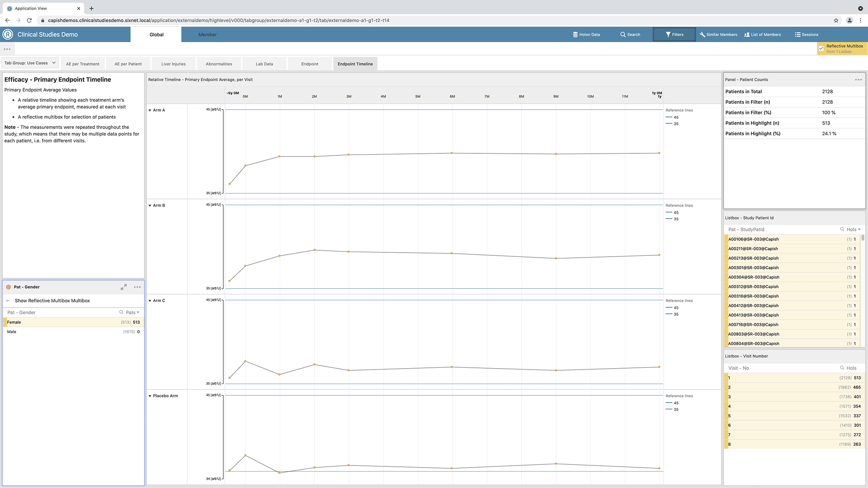
Task: Bookmark this page with star icon
Action: [836, 20]
